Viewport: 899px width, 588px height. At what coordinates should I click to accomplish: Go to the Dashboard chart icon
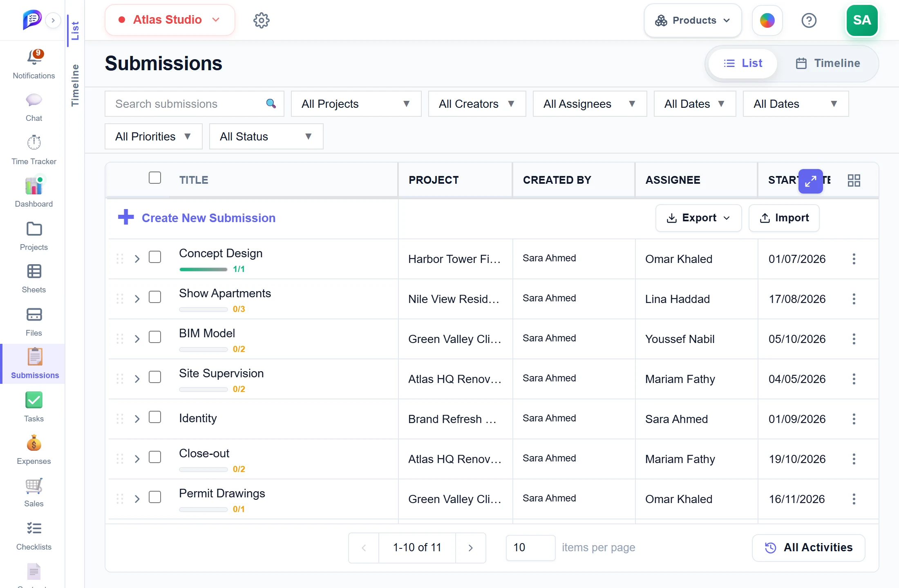(x=34, y=186)
